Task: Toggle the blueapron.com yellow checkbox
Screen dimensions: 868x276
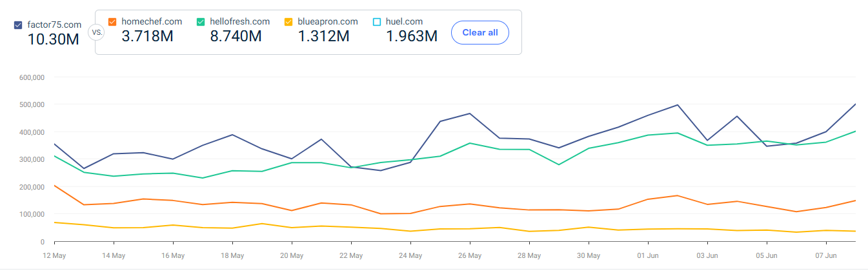Action: [288, 22]
